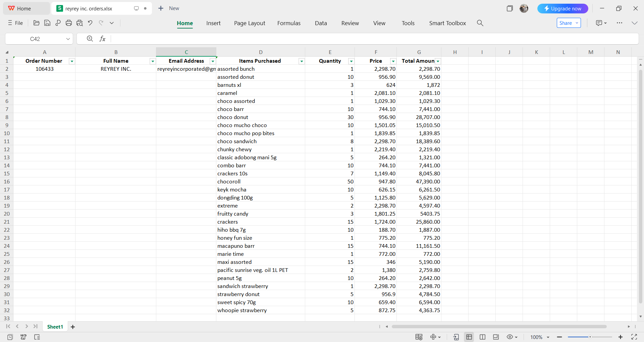Go to the next sheet arrow

pos(26,326)
